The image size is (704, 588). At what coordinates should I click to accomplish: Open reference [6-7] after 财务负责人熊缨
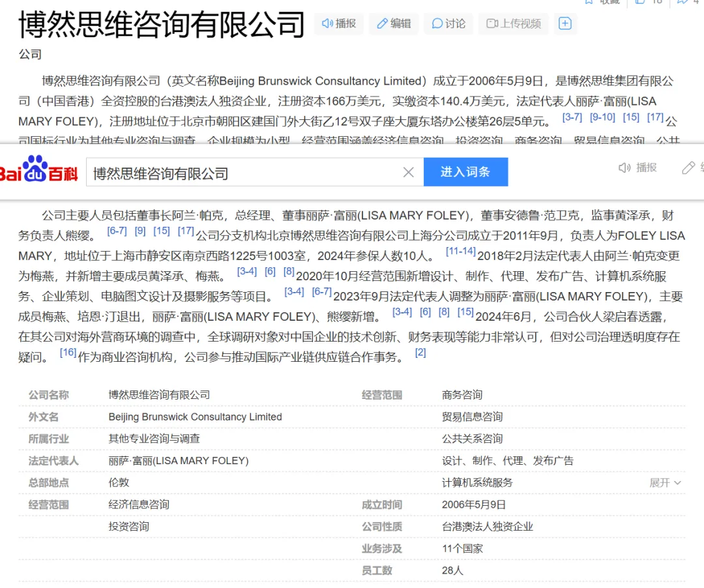point(117,231)
